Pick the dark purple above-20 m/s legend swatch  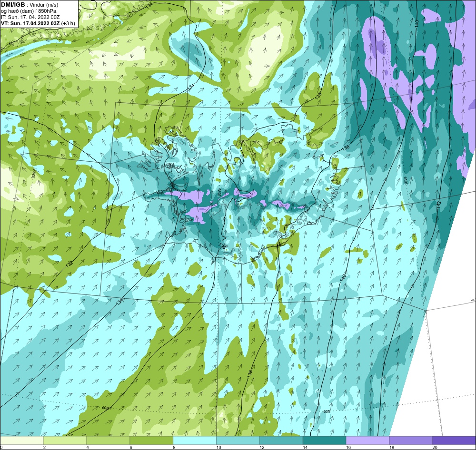point(454,440)
